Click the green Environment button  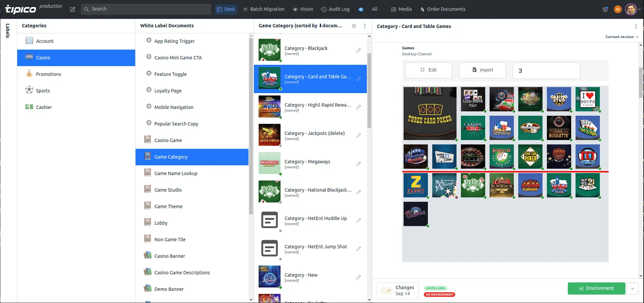pyautogui.click(x=596, y=288)
